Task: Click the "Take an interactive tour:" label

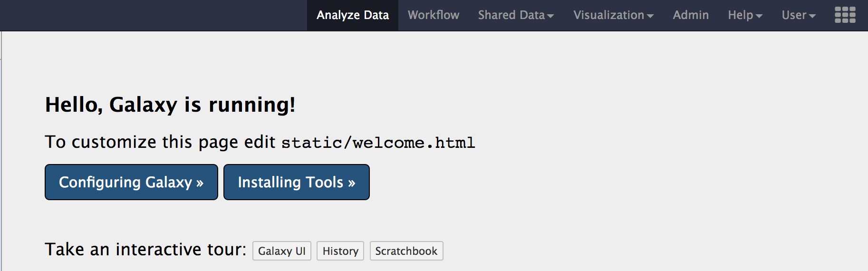Action: (145, 250)
